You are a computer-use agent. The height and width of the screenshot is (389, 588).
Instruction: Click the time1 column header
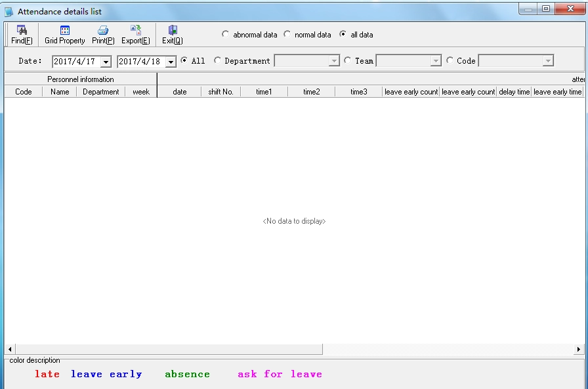(264, 92)
